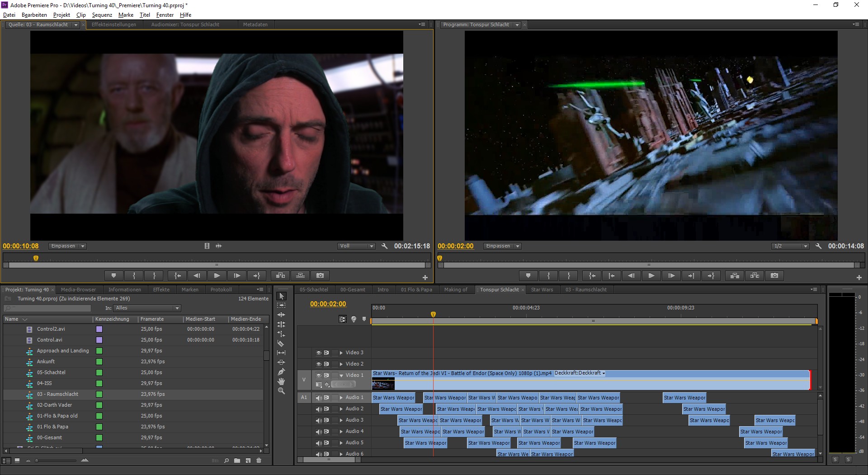
Task: Click lavender label swatch for Control2.avi
Action: [99, 329]
